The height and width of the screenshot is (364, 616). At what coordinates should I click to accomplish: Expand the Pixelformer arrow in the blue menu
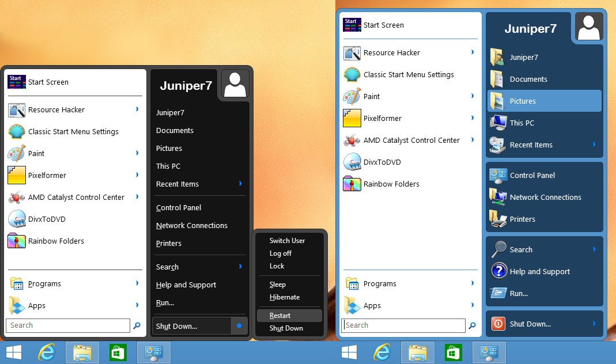point(473,118)
